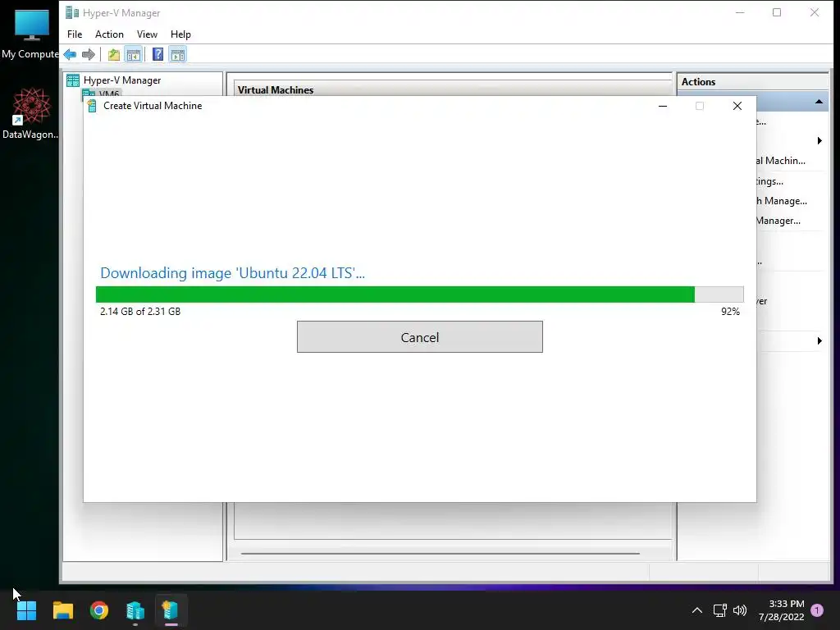The image size is (840, 630).
Task: Open the File menu
Action: coord(75,34)
